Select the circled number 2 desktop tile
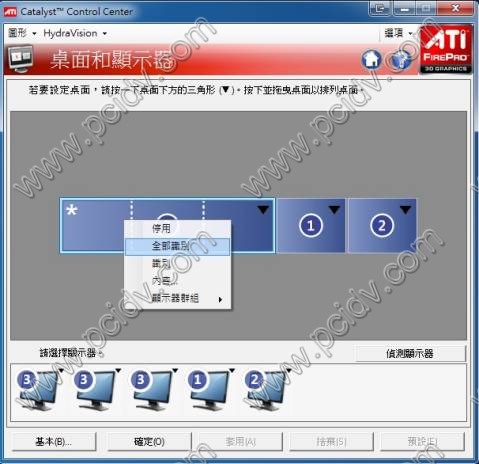The width and height of the screenshot is (479, 464). pyautogui.click(x=382, y=226)
